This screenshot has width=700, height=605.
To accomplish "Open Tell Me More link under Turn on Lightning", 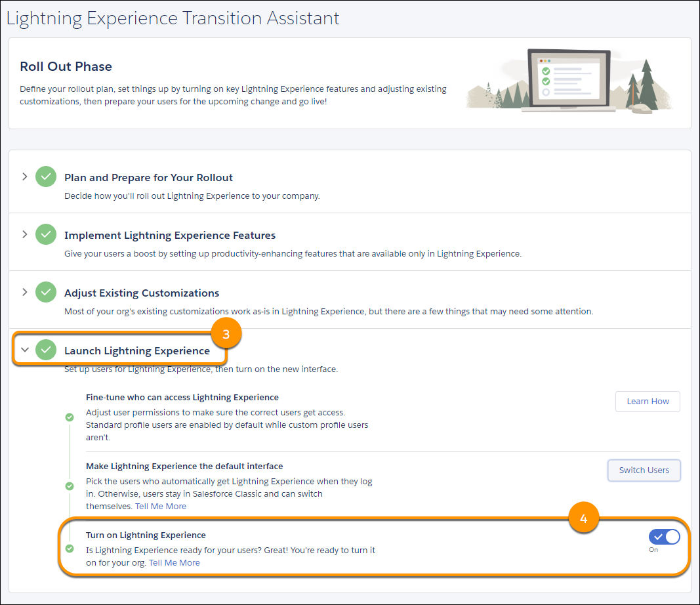I will pyautogui.click(x=174, y=562).
